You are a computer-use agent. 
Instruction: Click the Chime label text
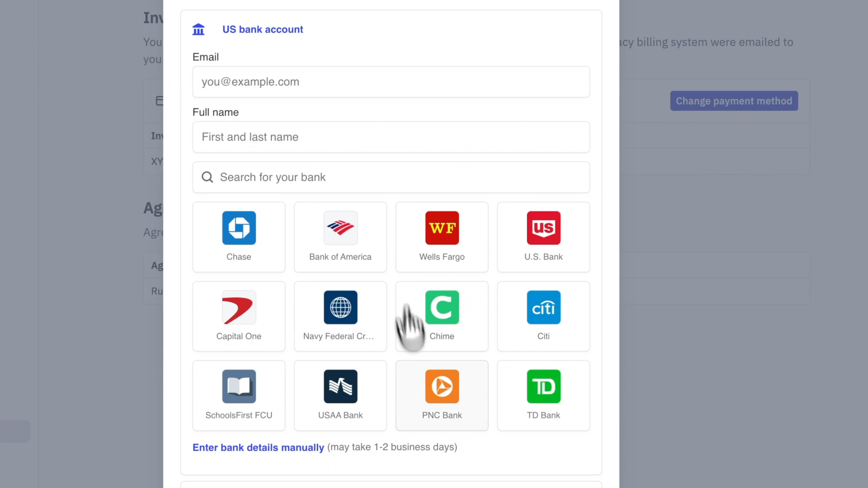442,336
